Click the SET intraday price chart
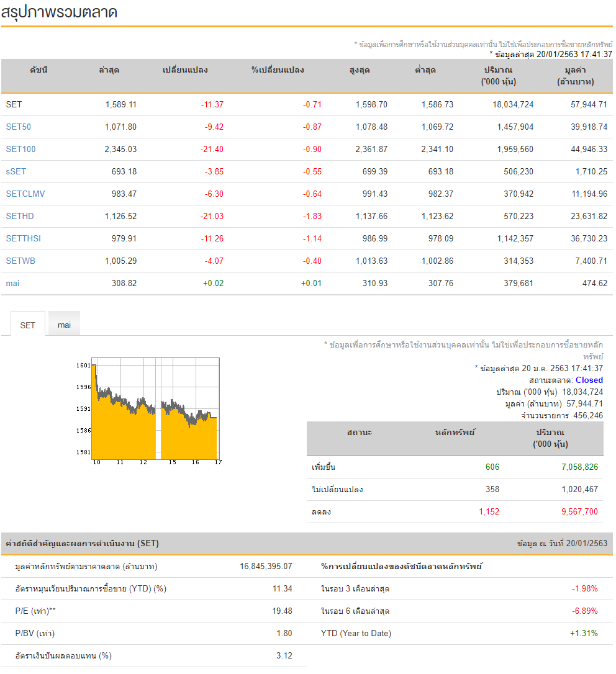Screen dimensions: 616x674 point(155,410)
